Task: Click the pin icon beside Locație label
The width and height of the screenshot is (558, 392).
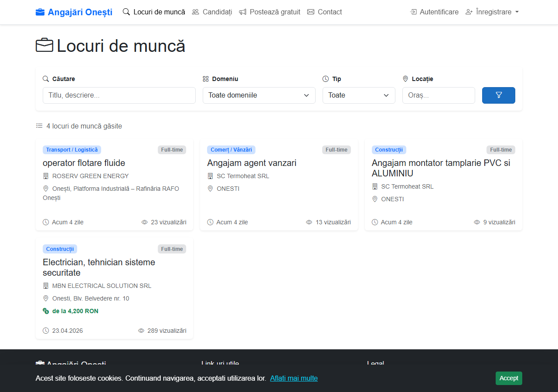Action: tap(405, 79)
